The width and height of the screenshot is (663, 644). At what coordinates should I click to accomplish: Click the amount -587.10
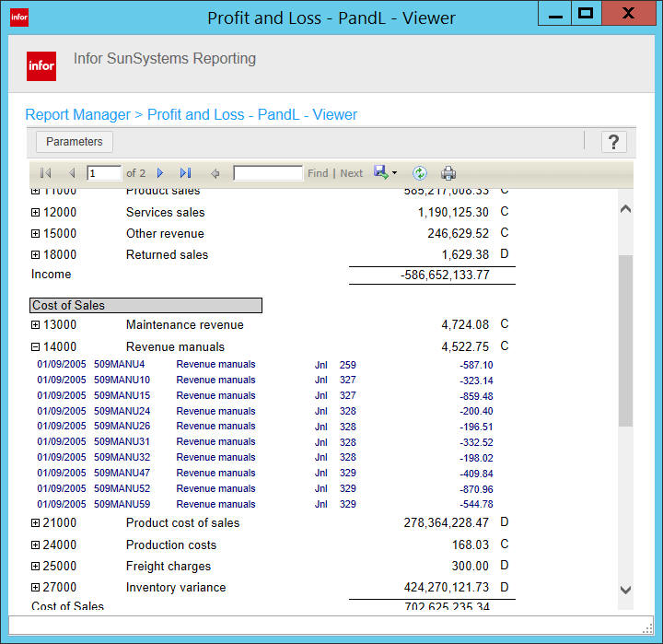(x=476, y=365)
